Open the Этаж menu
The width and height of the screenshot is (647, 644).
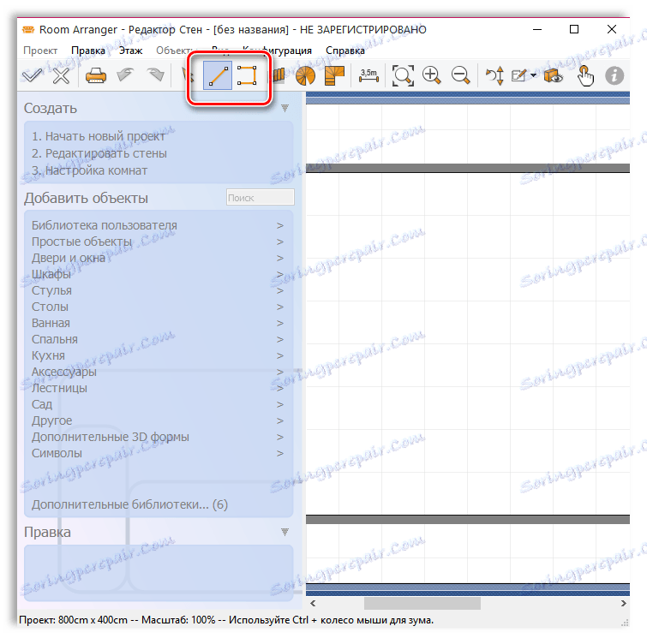click(x=131, y=51)
